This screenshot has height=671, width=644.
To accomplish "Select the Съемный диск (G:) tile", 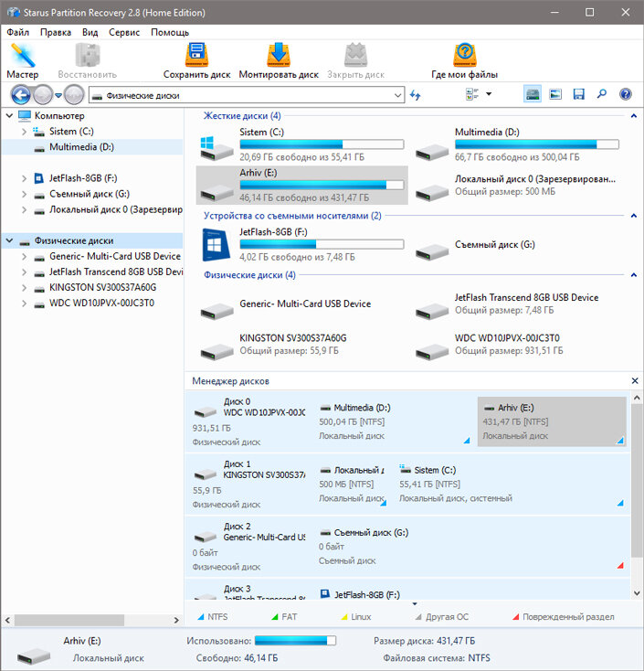I will pyautogui.click(x=517, y=245).
